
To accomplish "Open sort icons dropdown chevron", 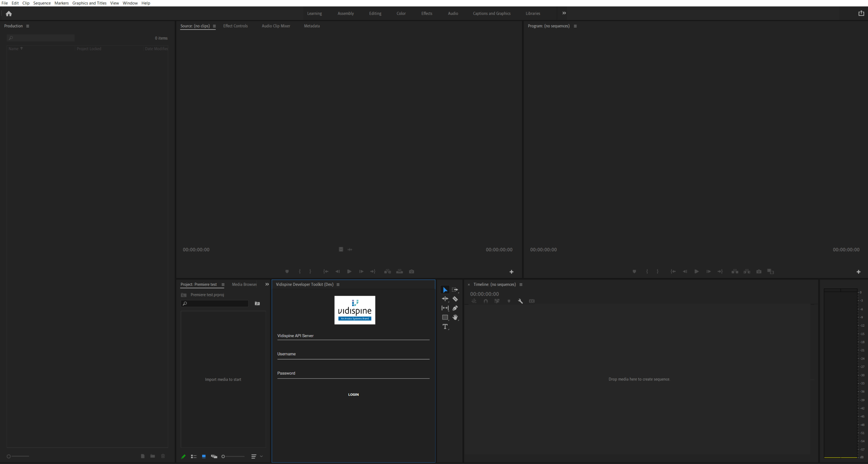I will [261, 457].
